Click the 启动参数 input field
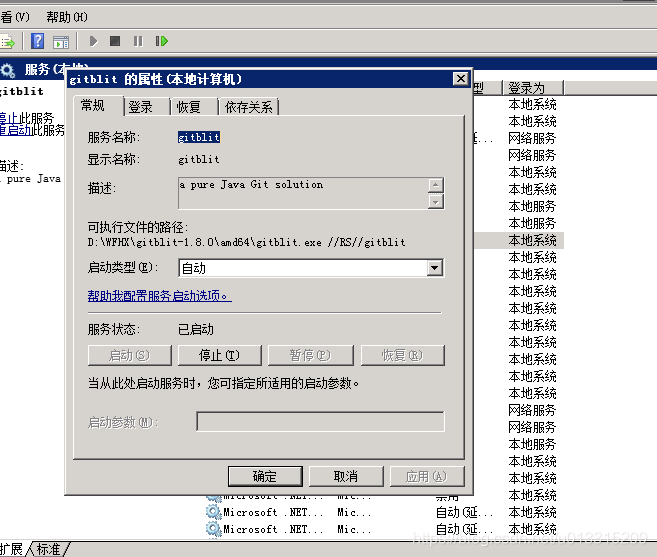This screenshot has height=557, width=657. [320, 421]
